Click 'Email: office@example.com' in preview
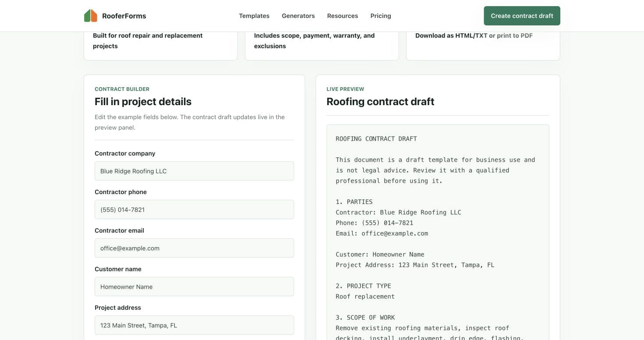644x340 pixels. (382, 233)
